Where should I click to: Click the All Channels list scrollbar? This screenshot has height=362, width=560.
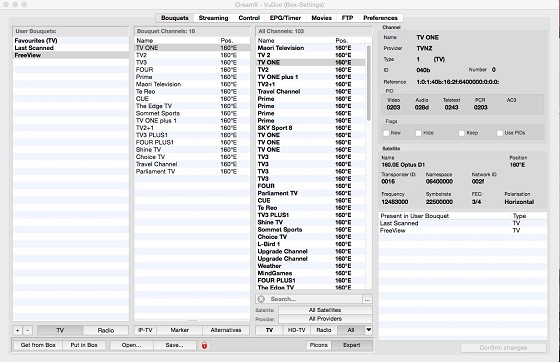[x=369, y=83]
